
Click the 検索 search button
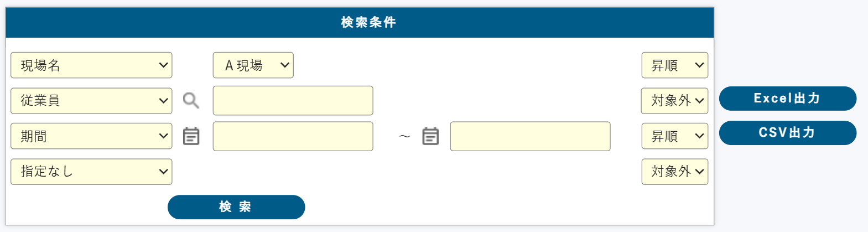point(236,207)
